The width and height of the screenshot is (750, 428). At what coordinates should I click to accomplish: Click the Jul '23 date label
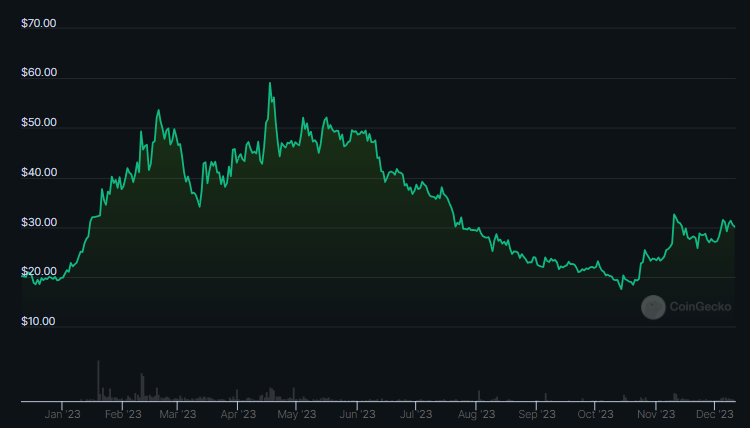click(x=416, y=414)
